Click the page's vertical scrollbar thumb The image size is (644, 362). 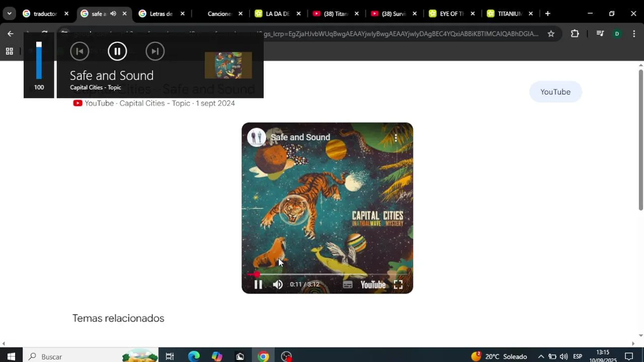click(x=640, y=140)
